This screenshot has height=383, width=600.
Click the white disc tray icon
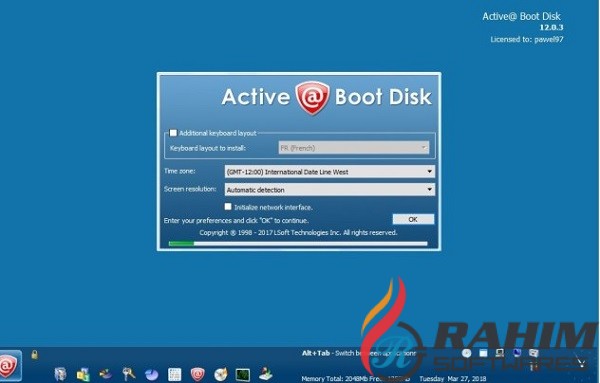466,353
